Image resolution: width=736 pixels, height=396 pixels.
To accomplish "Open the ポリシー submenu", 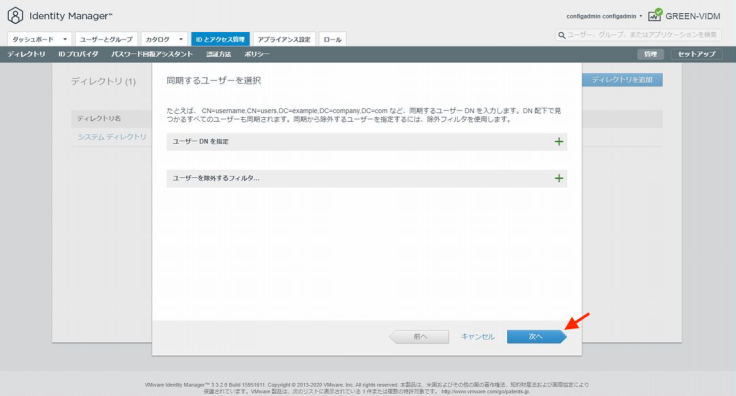I will click(x=257, y=54).
